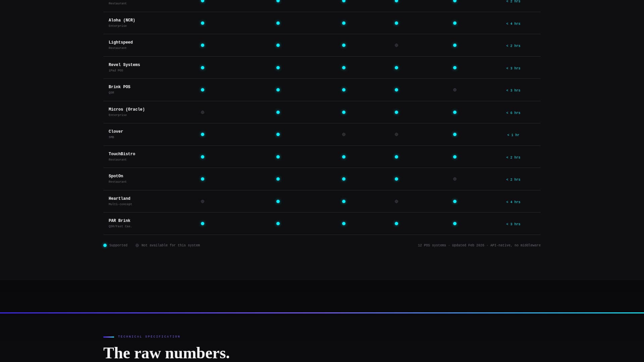Viewport: 644px width, 362px height.
Task: Click '< 1 hr' in Clover row
Action: pyautogui.click(x=513, y=135)
